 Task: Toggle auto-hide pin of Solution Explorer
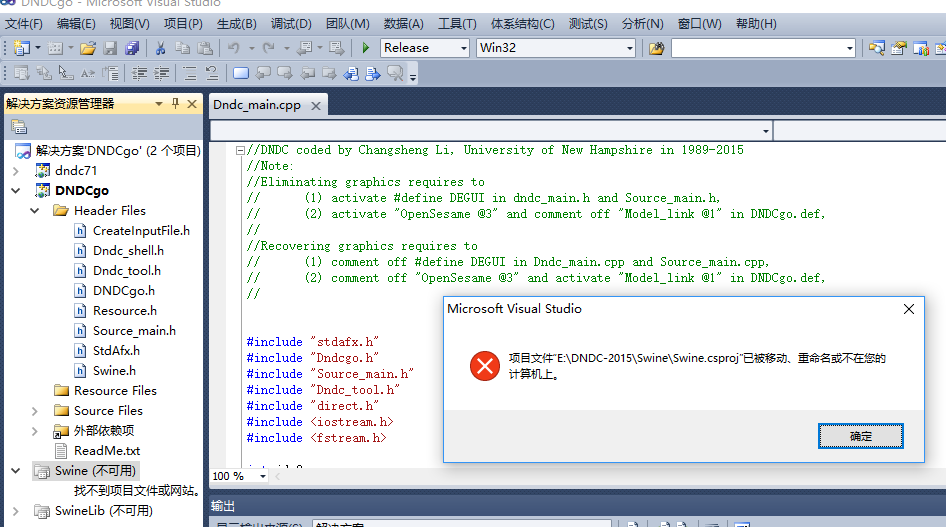click(176, 104)
